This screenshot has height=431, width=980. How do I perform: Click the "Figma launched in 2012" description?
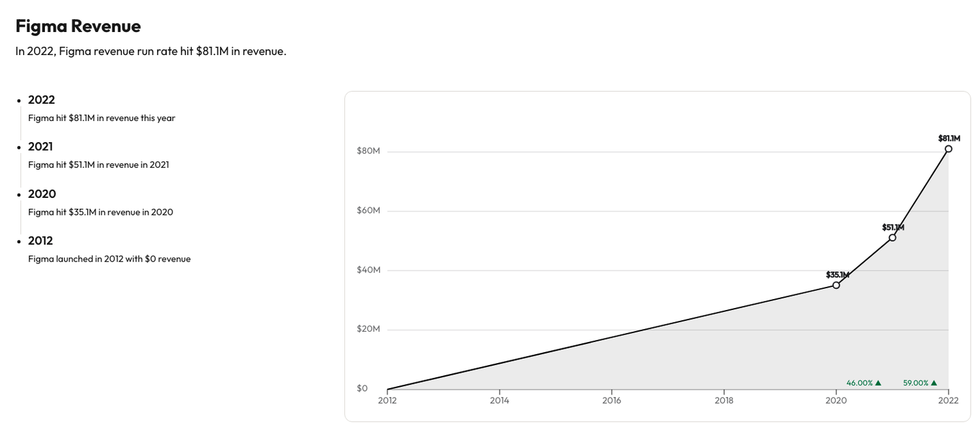coord(109,259)
